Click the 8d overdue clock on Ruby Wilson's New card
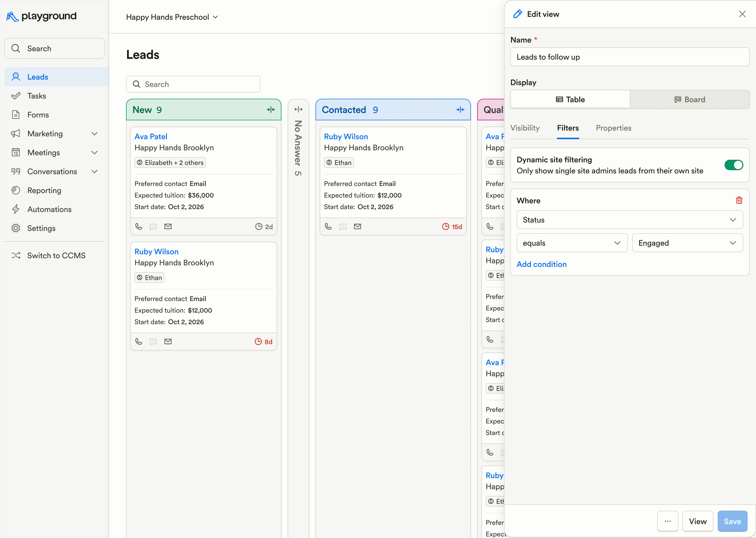Image resolution: width=756 pixels, height=538 pixels. point(264,342)
